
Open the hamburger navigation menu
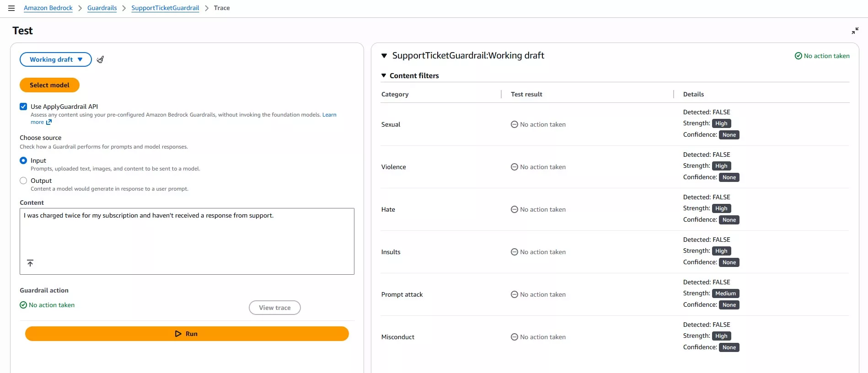(11, 8)
